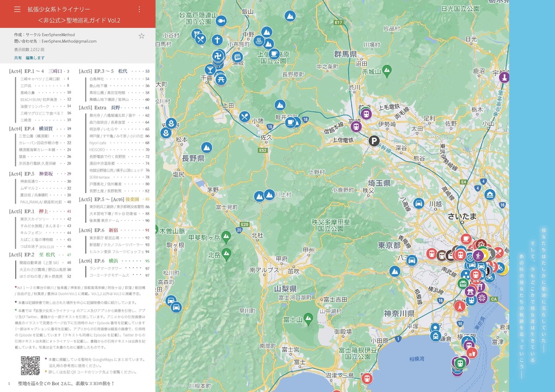Select the coffee cup marker at 軽井沢

click(x=291, y=122)
